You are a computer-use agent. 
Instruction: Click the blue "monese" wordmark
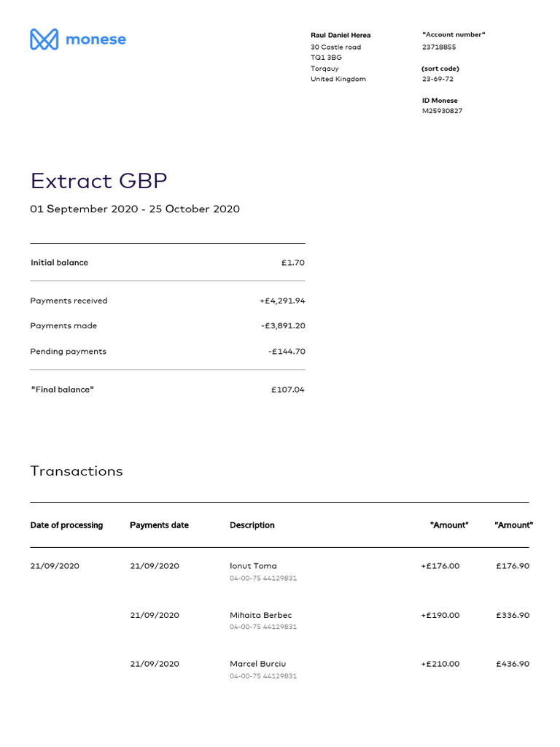click(96, 39)
